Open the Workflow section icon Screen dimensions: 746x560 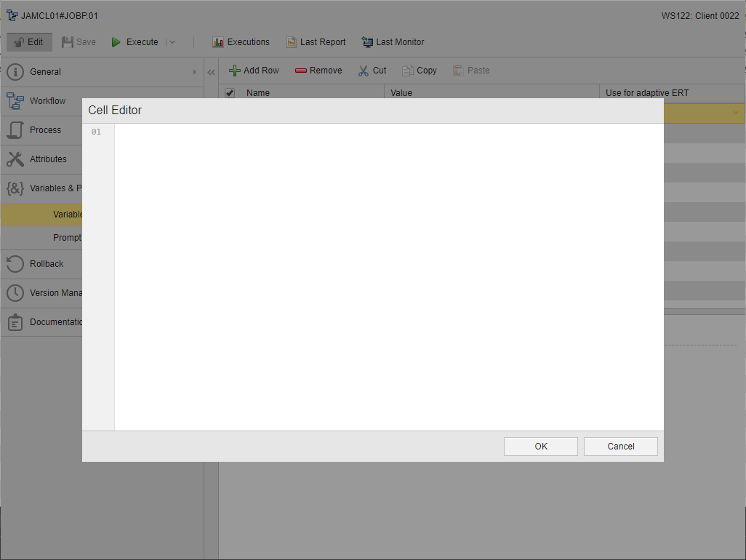[15, 101]
